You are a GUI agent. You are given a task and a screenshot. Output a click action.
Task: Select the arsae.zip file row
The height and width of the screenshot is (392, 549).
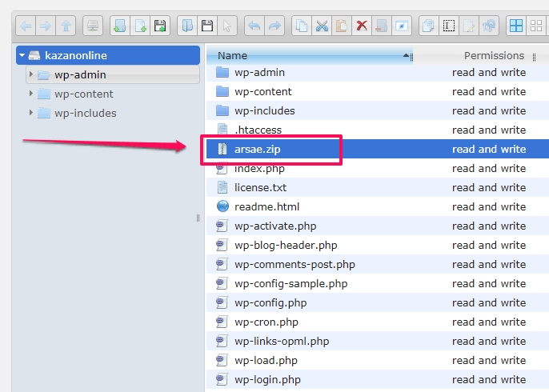pyautogui.click(x=378, y=149)
